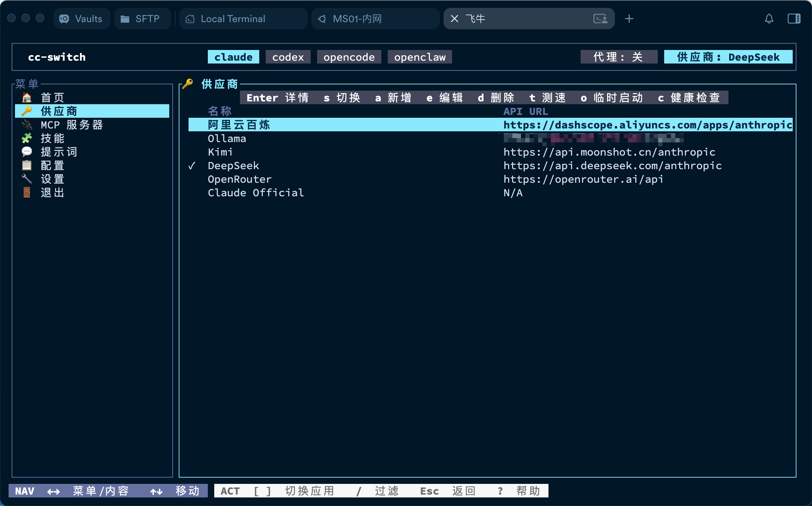This screenshot has width=812, height=506.
Task: Click / 过滤 filter hint
Action: click(x=377, y=491)
